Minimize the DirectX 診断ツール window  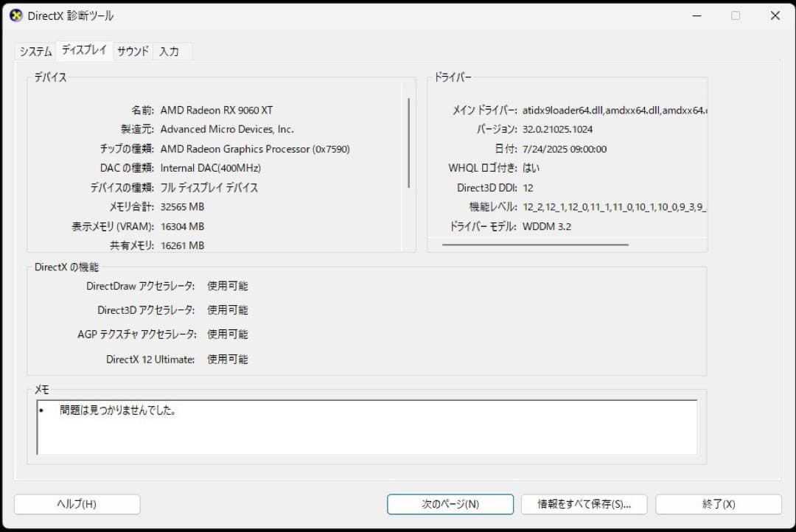click(696, 15)
